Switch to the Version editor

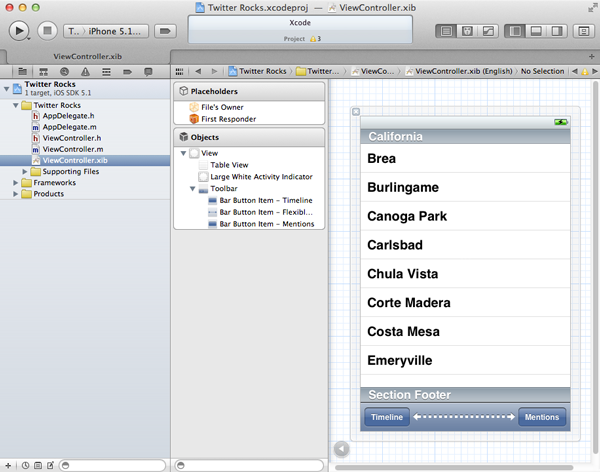[488, 31]
